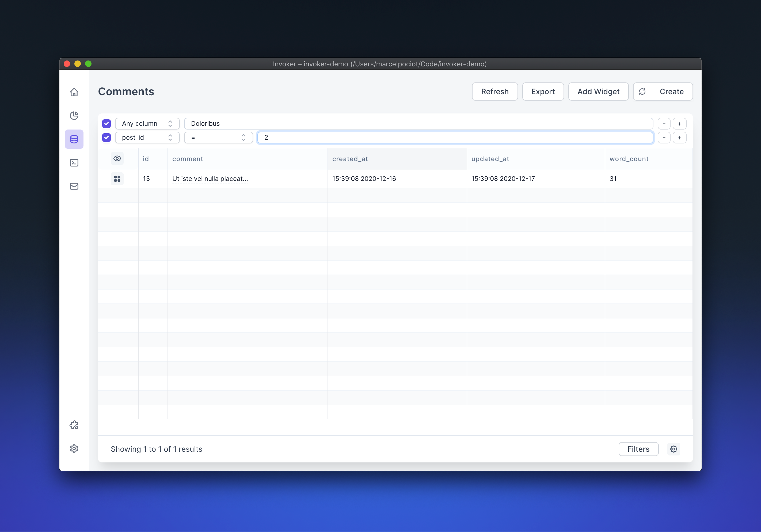
Task: Click the sync arrows icon beside Create
Action: (x=642, y=92)
